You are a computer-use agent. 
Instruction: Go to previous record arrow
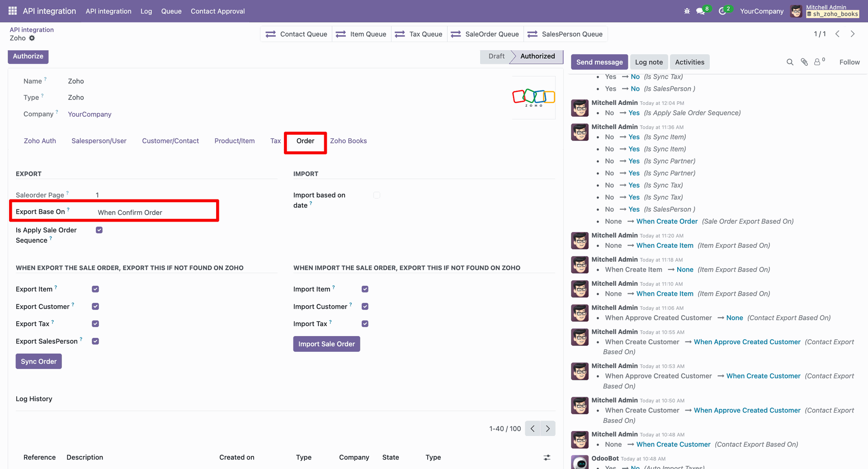pyautogui.click(x=837, y=34)
